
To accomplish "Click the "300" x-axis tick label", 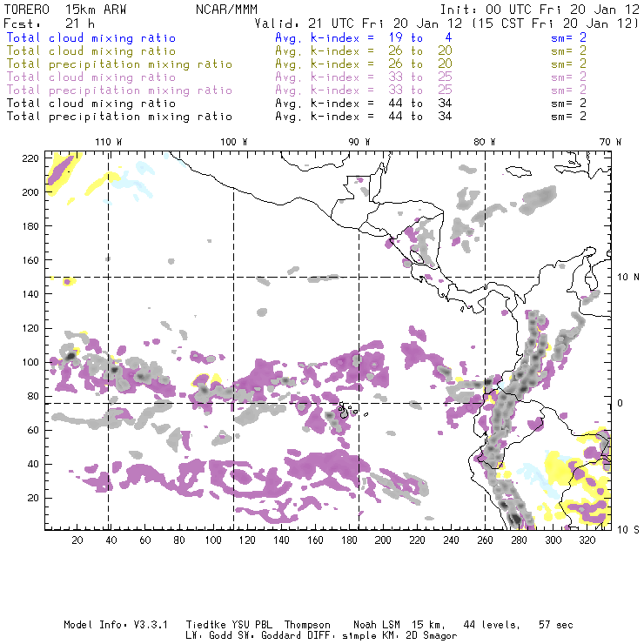I will tap(553, 540).
